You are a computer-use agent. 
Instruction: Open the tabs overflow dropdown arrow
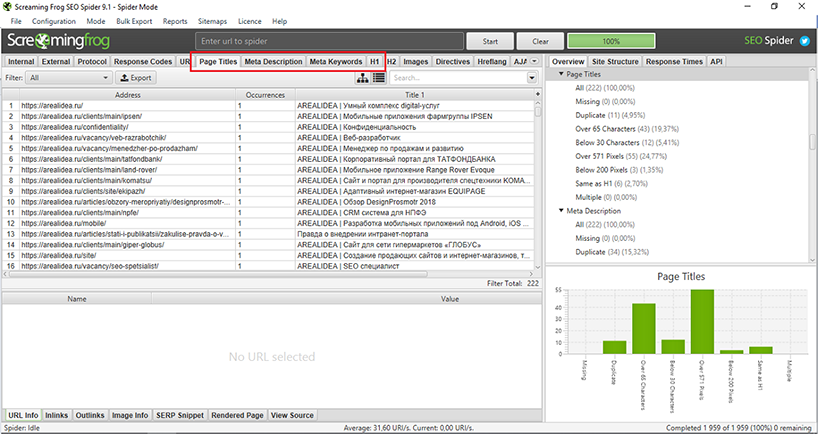(x=534, y=61)
